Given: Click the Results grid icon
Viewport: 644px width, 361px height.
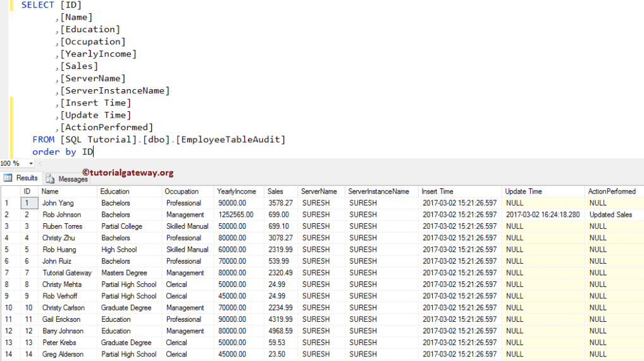Looking at the screenshot, I should pyautogui.click(x=8, y=178).
